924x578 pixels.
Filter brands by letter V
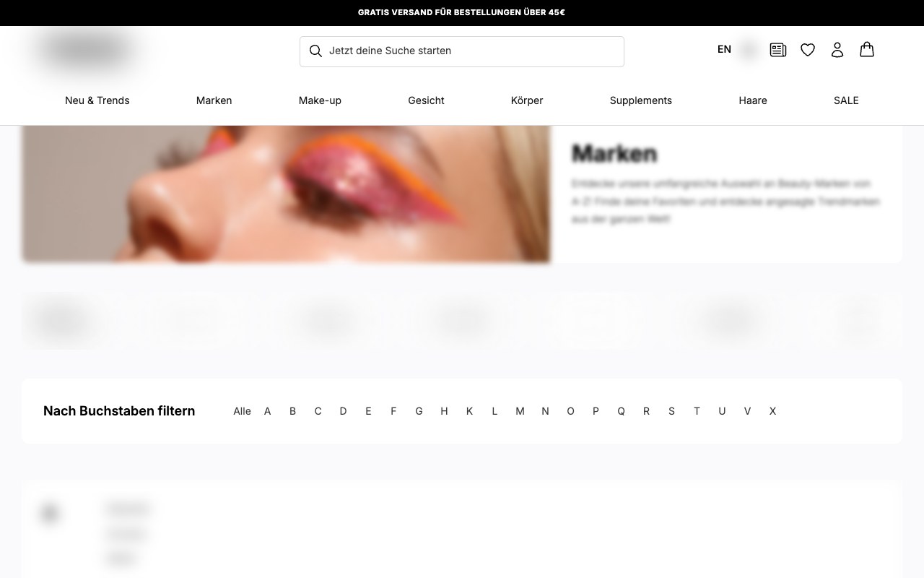point(747,411)
